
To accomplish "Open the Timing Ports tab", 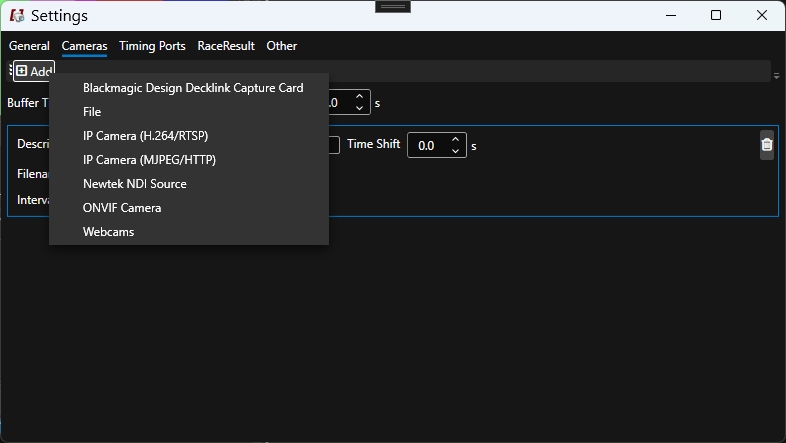I will pos(152,46).
